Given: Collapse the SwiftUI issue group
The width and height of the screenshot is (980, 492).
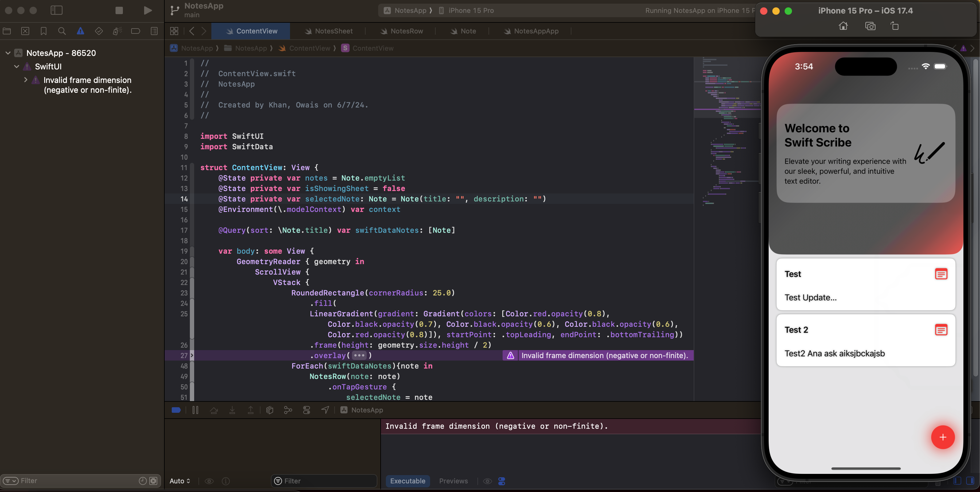Looking at the screenshot, I should [16, 67].
